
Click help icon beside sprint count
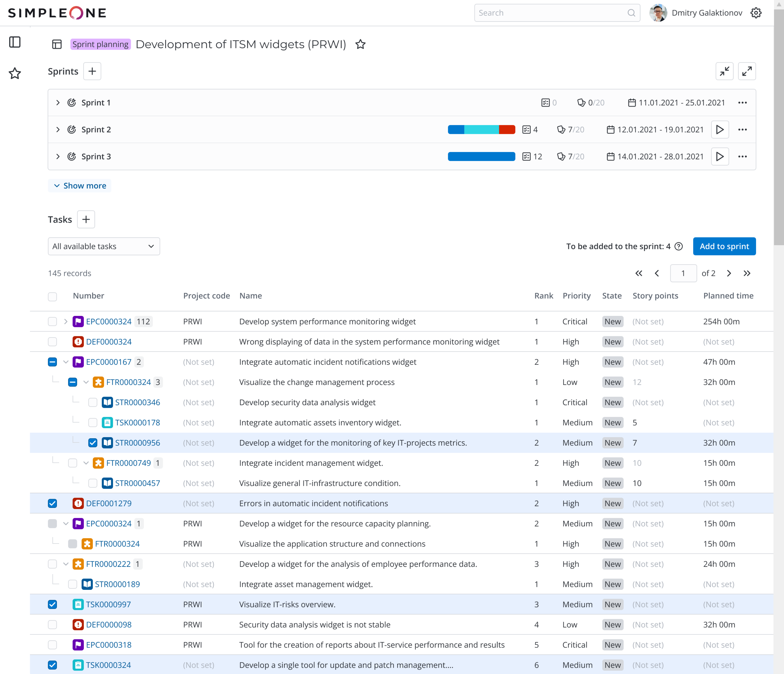[x=679, y=246]
